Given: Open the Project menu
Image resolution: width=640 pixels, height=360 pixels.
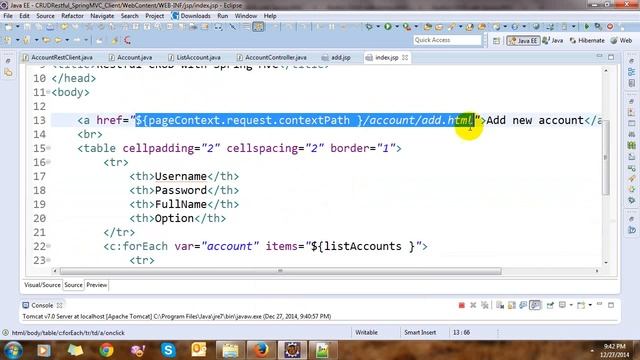Looking at the screenshot, I should (x=154, y=16).
